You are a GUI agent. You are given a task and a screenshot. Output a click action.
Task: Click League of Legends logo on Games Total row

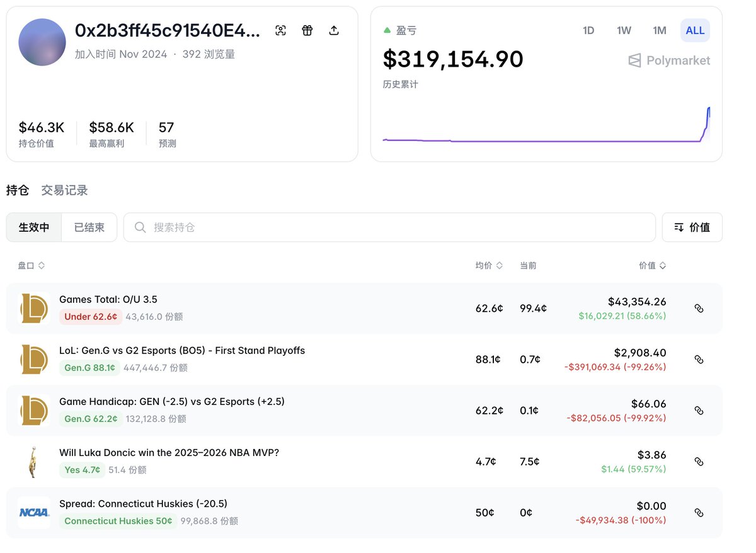point(34,308)
